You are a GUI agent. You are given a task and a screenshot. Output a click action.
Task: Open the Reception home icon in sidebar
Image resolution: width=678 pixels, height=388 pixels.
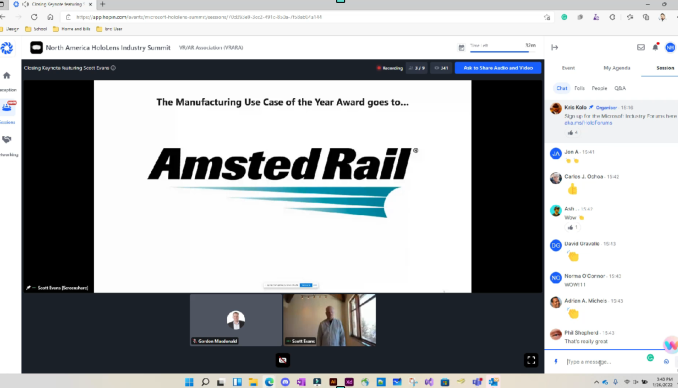click(6, 76)
